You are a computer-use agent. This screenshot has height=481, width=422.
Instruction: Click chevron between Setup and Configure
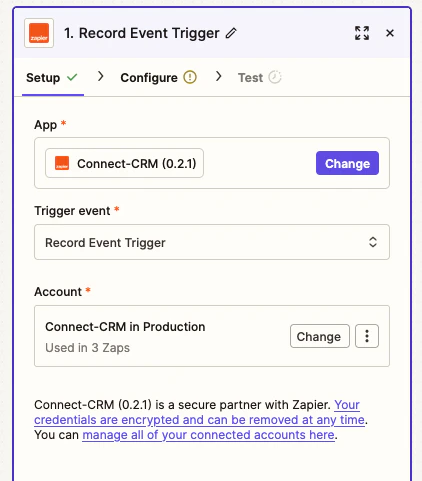[100, 77]
